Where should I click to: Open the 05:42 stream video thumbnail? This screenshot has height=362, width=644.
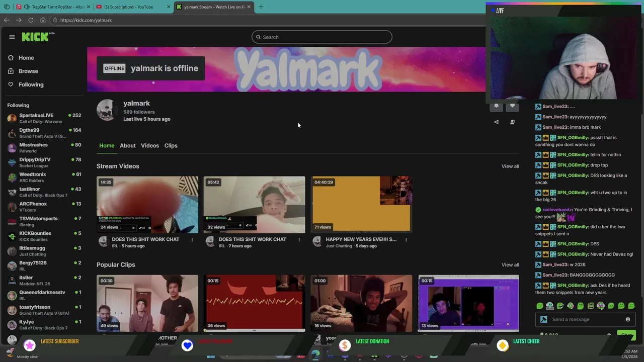point(254,205)
